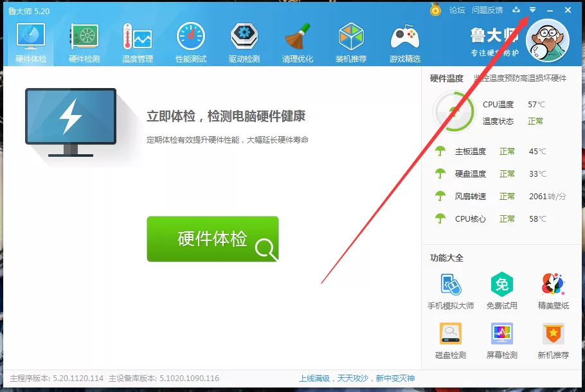The image size is (585, 392).
Task: Minimize the 鲁大师 window
Action: (550, 10)
